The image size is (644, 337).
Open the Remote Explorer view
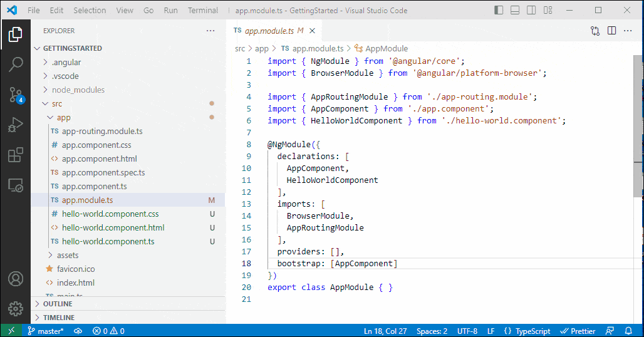tap(16, 185)
